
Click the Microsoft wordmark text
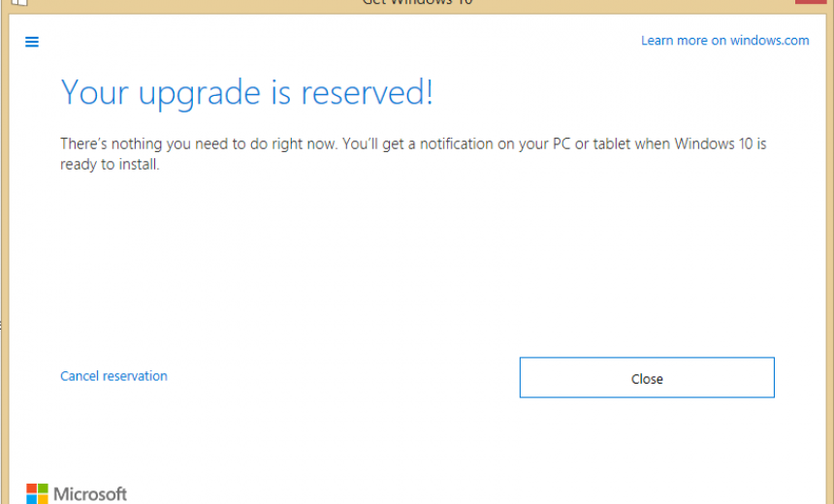(90, 494)
